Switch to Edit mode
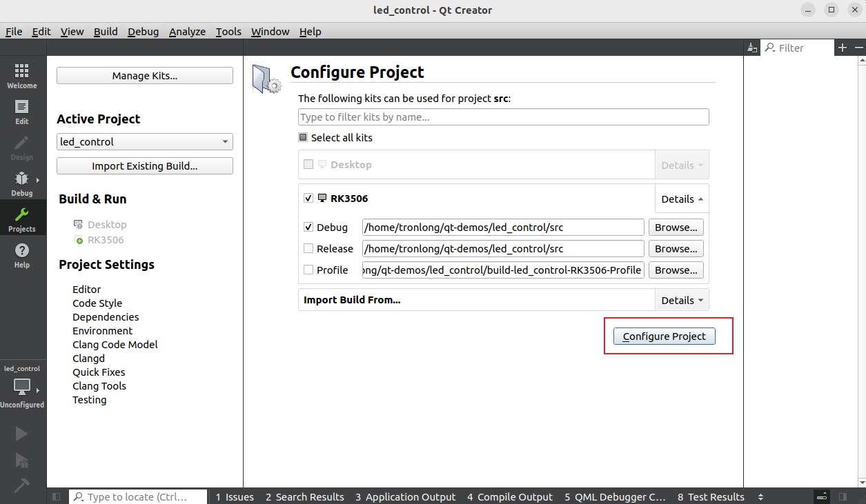This screenshot has height=504, width=866. (22, 111)
